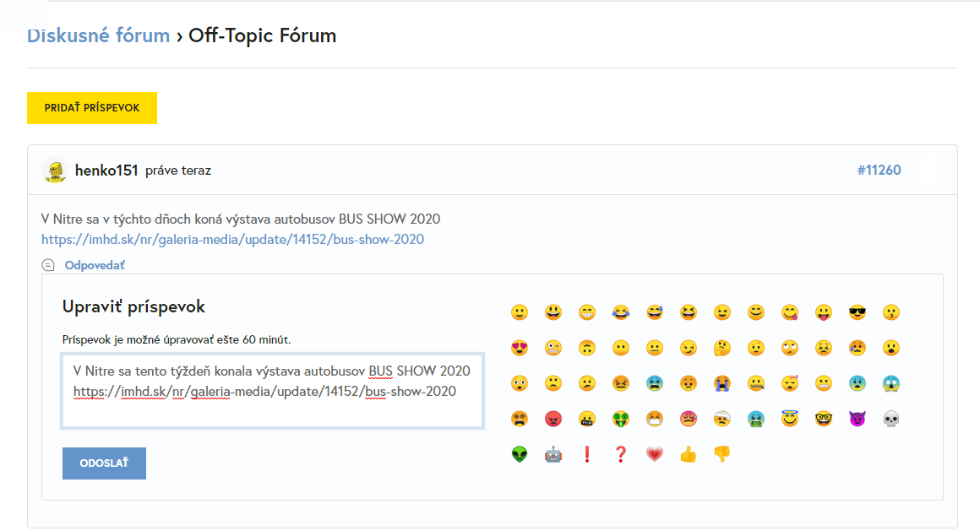The height and width of the screenshot is (531, 980).
Task: Insert the red question mark emoji
Action: 620,454
